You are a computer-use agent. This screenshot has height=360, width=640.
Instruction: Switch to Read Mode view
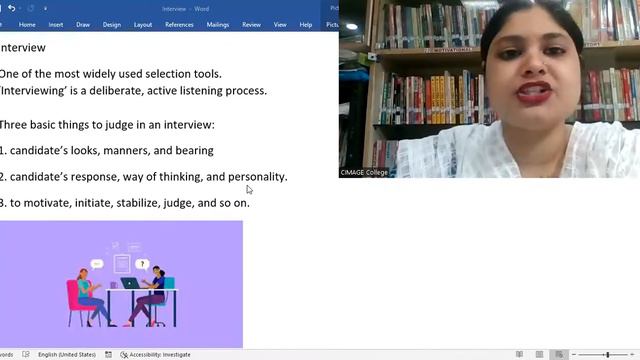tap(519, 354)
